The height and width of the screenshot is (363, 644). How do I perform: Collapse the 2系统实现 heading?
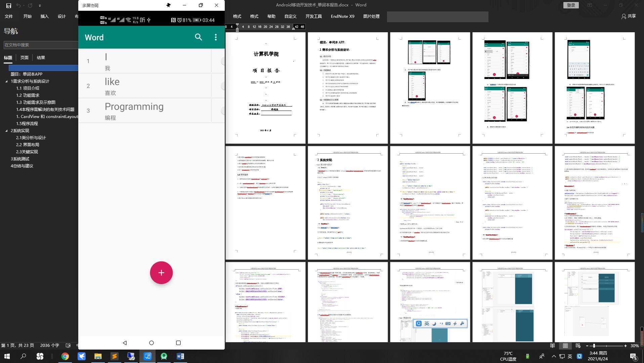[x=6, y=131]
